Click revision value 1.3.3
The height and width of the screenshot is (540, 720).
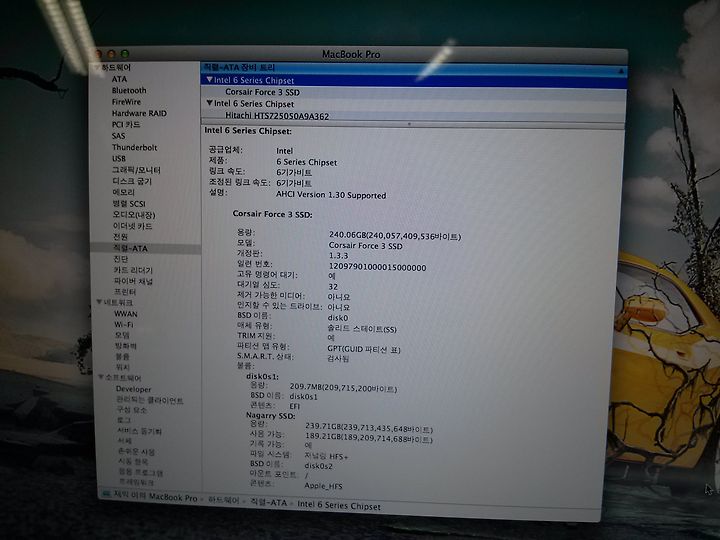coord(338,256)
